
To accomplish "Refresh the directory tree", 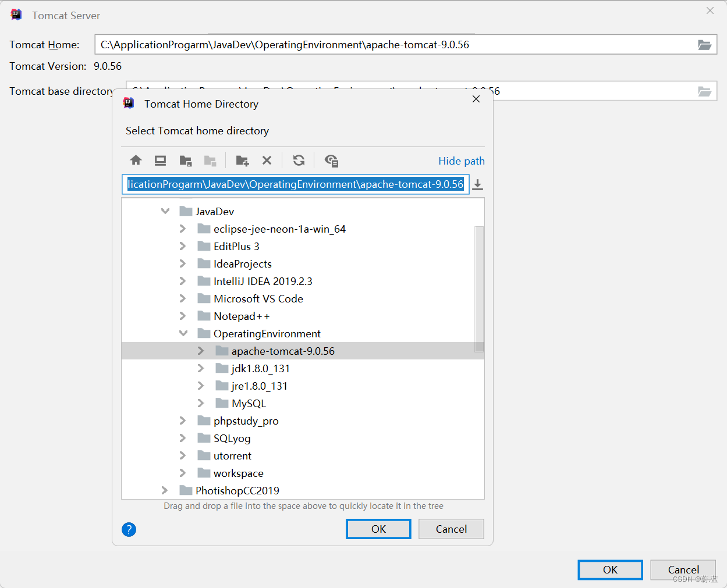I will pos(299,161).
